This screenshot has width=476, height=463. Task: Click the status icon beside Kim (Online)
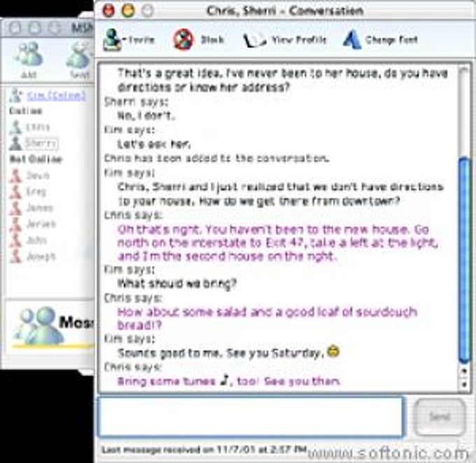click(x=16, y=96)
